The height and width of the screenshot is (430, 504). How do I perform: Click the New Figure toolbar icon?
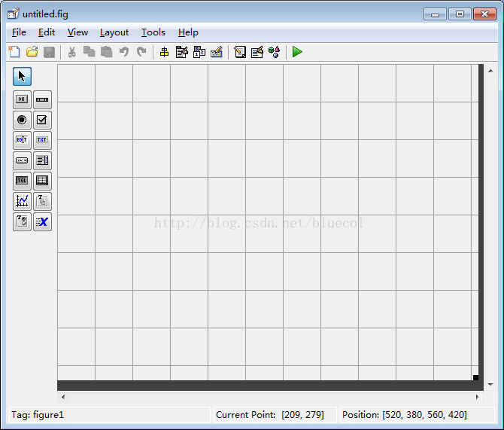(14, 52)
